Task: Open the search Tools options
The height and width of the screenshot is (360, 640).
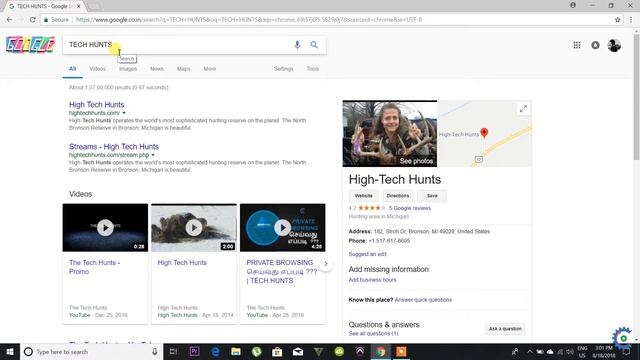Action: tap(313, 69)
